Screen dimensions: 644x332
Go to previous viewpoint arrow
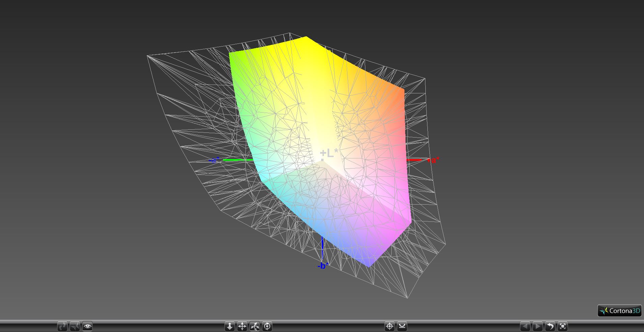pyautogui.click(x=525, y=326)
